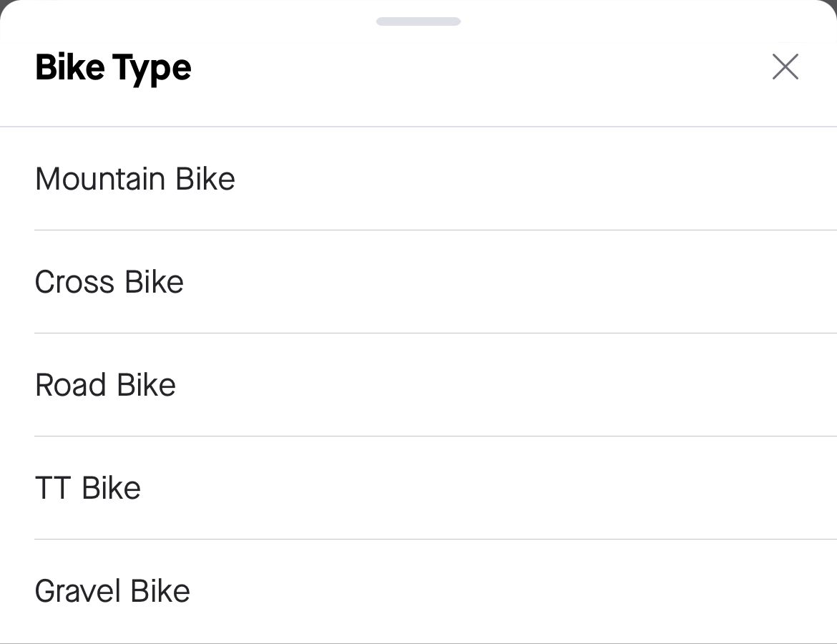The image size is (837, 644).
Task: Click the grey grabber bar at top
Action: pos(418,21)
